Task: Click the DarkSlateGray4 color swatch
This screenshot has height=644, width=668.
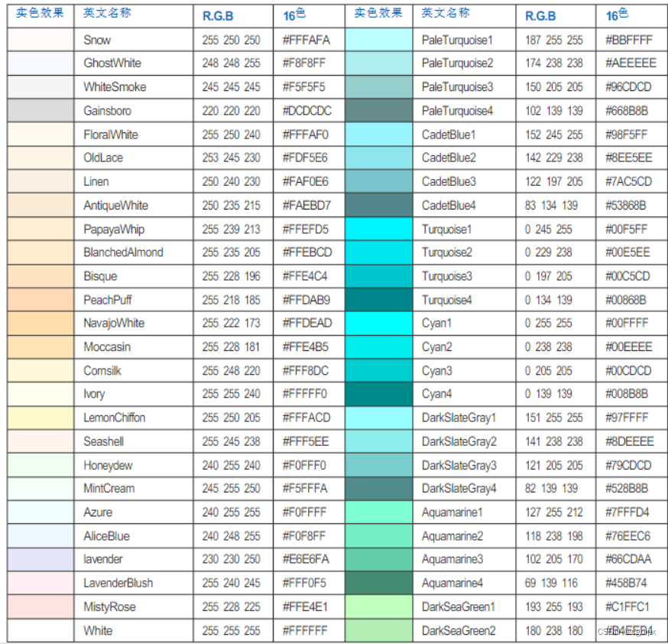Action: pyautogui.click(x=379, y=488)
